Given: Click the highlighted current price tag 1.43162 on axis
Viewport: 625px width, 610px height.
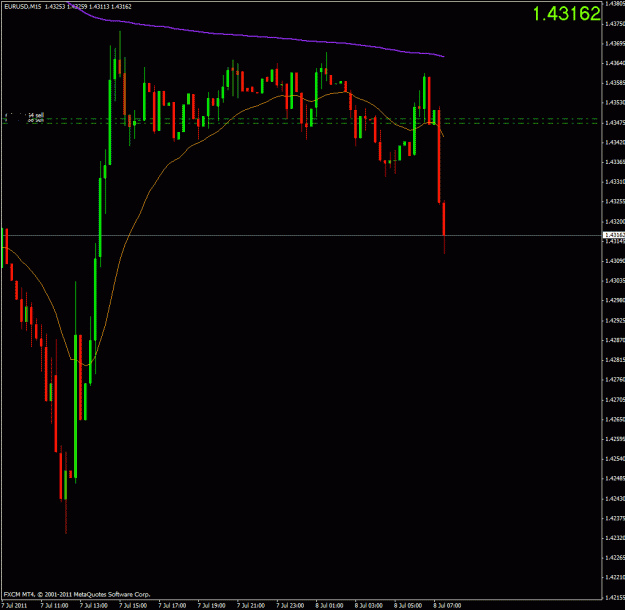Looking at the screenshot, I should 613,235.
